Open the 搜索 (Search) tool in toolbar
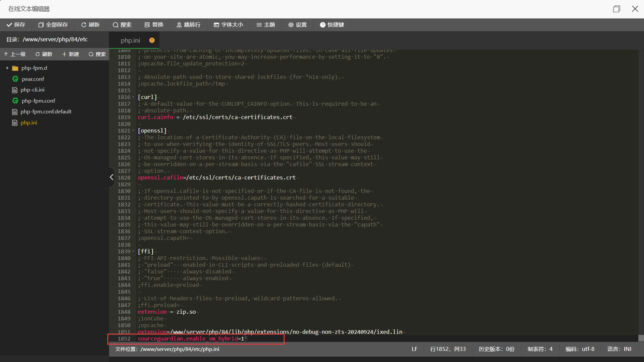Screen dimensions: 644x362 click(x=122, y=24)
